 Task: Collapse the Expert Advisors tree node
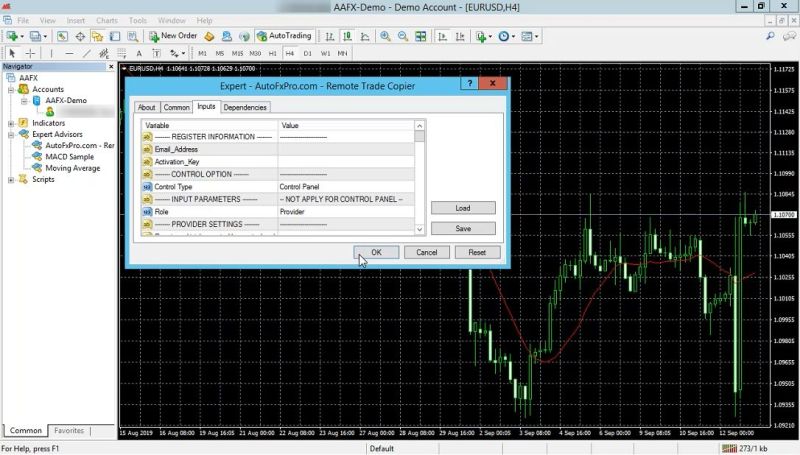click(11, 134)
